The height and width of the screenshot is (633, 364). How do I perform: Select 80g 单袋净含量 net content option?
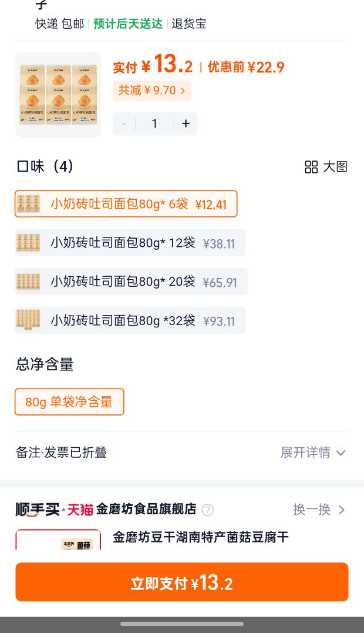coord(69,401)
